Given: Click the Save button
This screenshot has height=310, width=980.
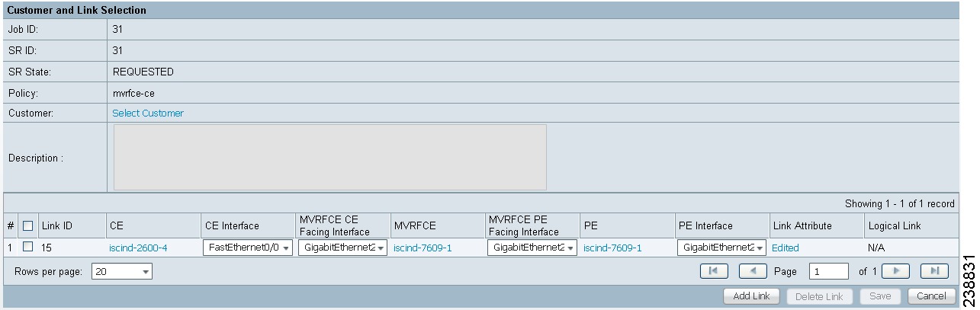Looking at the screenshot, I should pyautogui.click(x=880, y=296).
